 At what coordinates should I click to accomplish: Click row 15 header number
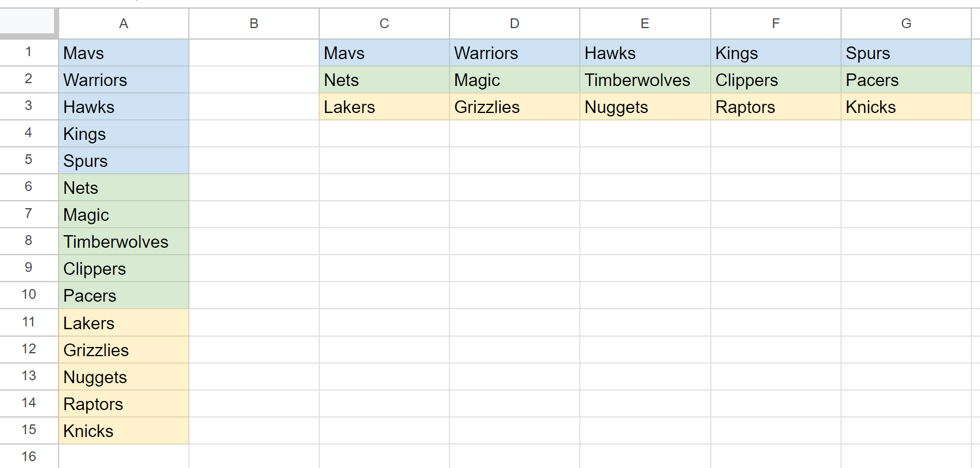coord(29,430)
